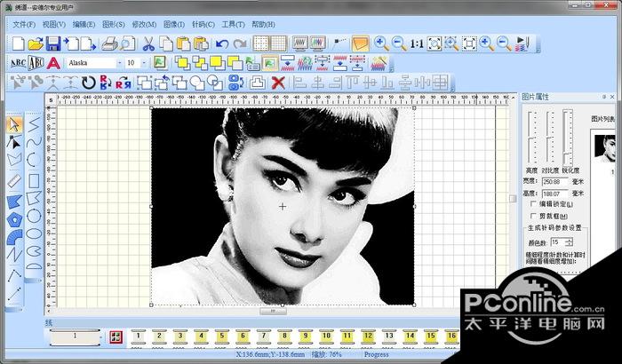Click the red thread palette grid icon
The image size is (622, 364).
pos(116,337)
